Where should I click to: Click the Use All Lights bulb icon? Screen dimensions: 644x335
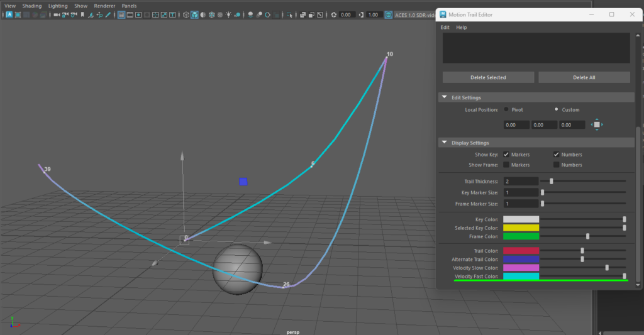click(228, 14)
